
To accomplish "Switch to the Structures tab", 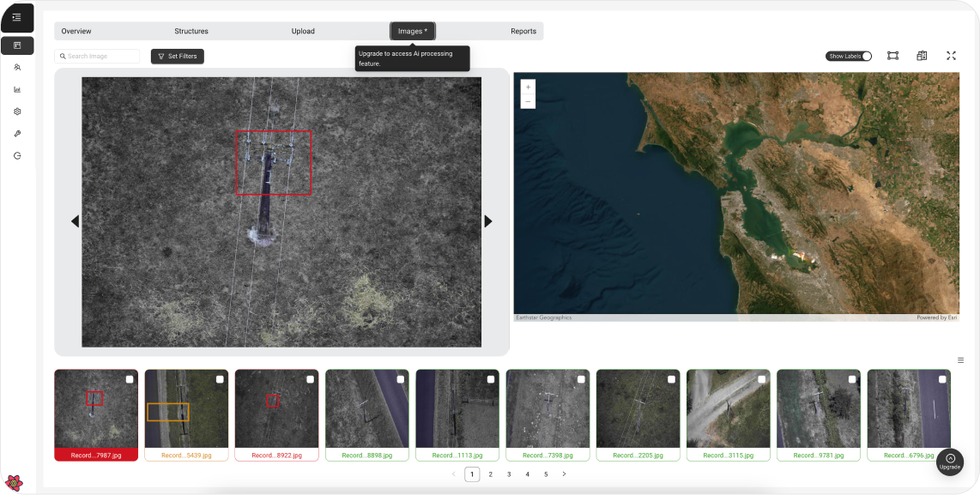I will [x=191, y=32].
